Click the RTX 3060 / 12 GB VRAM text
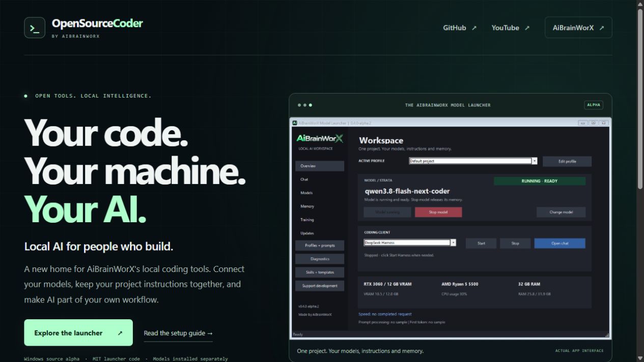 [x=388, y=284]
